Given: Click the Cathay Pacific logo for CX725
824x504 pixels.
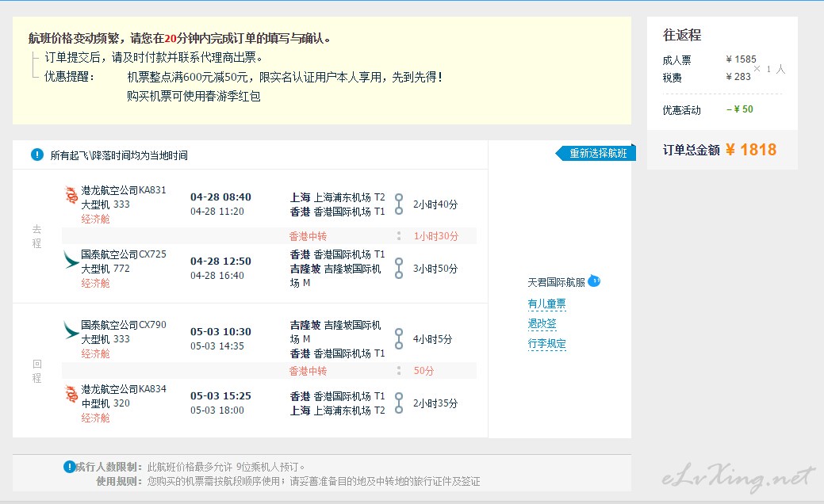Looking at the screenshot, I should (71, 259).
